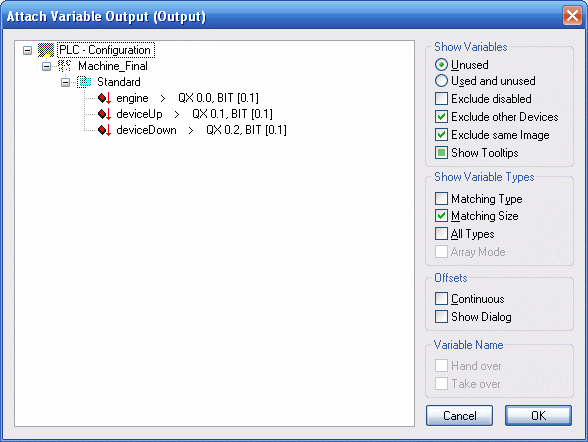588x442 pixels.
Task: Click the disabled Take over checkbox
Action: coord(441,384)
